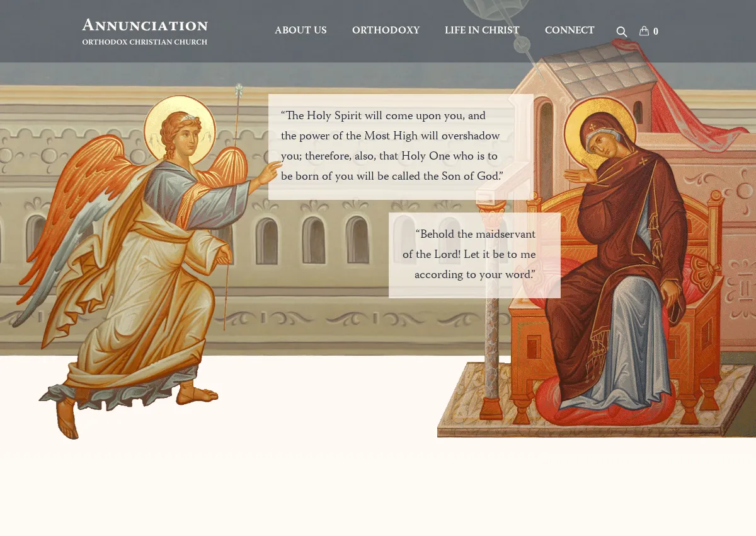This screenshot has height=536, width=756.
Task: Open the search magnifier icon
Action: point(621,32)
